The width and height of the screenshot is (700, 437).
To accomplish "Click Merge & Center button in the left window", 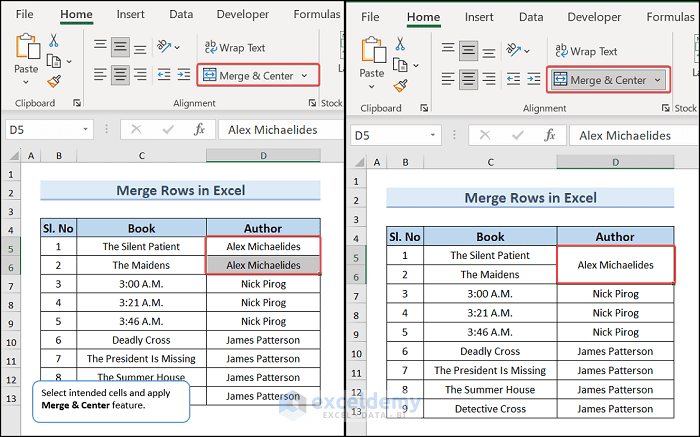I will (x=248, y=75).
